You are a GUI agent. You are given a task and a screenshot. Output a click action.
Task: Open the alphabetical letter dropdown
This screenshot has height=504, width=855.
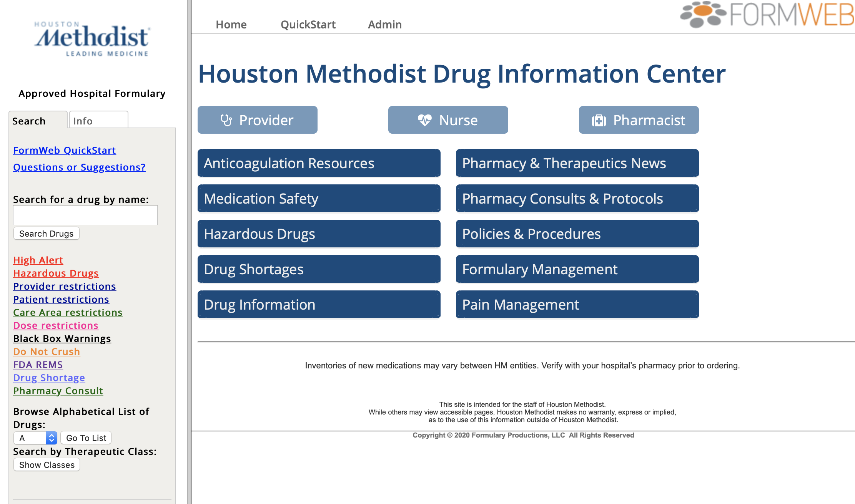coord(35,438)
